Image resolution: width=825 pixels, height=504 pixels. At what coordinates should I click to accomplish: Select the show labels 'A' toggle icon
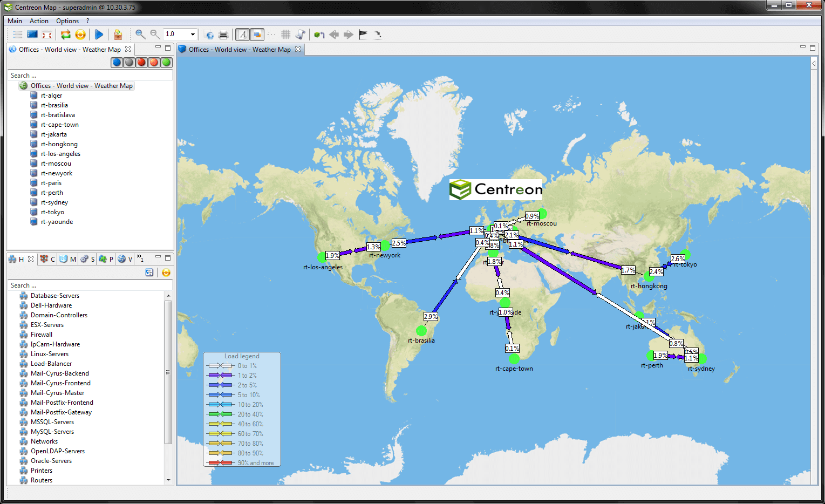point(241,35)
